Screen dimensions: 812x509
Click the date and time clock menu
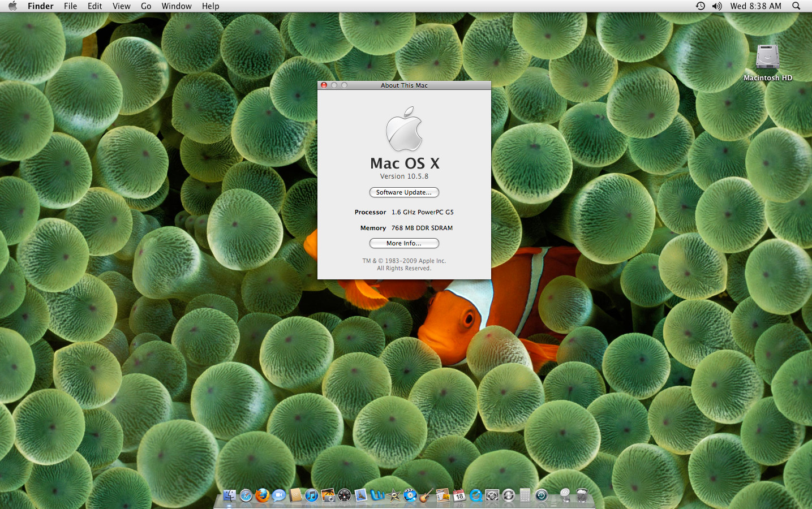pos(755,6)
